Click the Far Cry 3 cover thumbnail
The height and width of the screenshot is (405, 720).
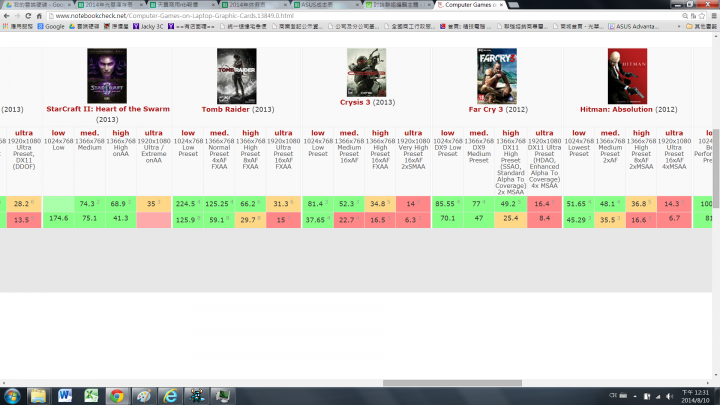point(497,76)
